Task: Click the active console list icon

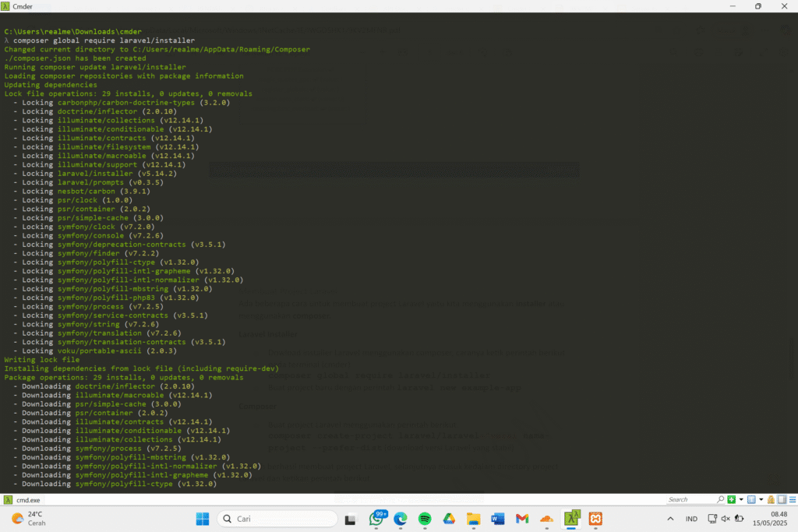Action: [751, 500]
